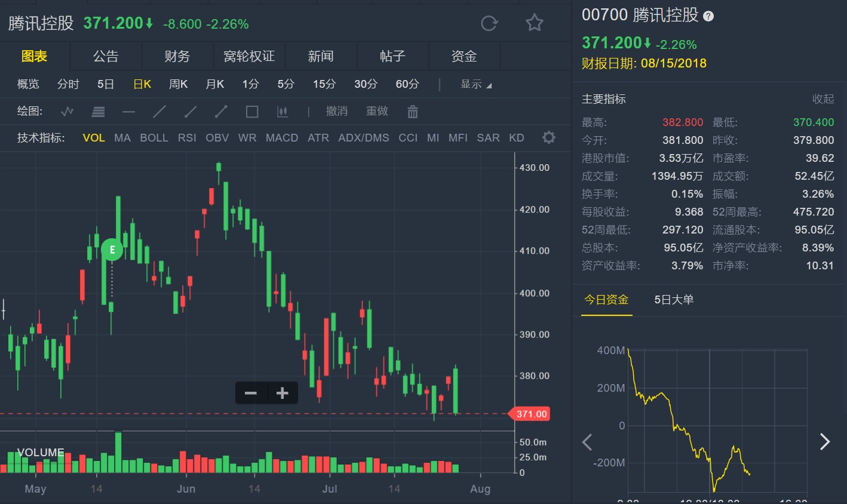847x504 pixels.
Task: Switch to the 财务 tab
Action: point(177,56)
